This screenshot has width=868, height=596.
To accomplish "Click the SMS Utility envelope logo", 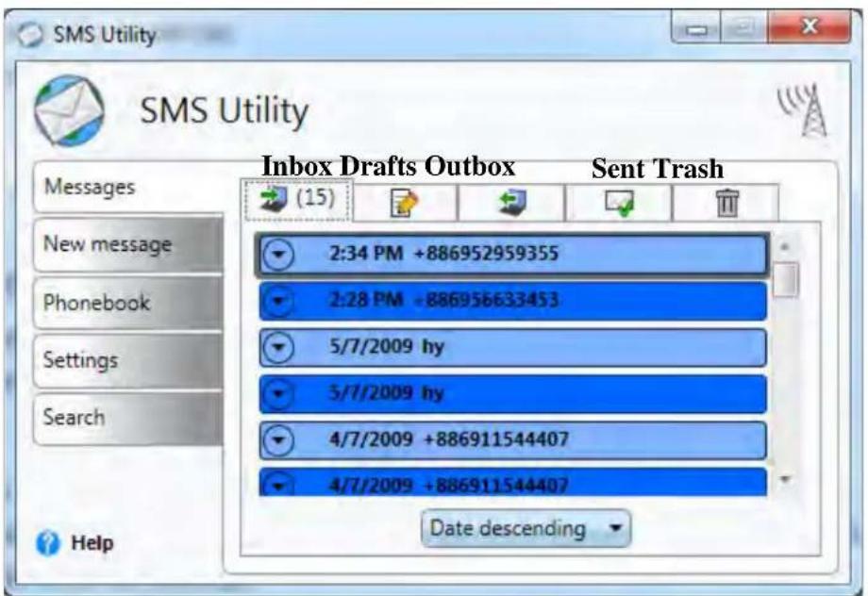I will 69,110.
